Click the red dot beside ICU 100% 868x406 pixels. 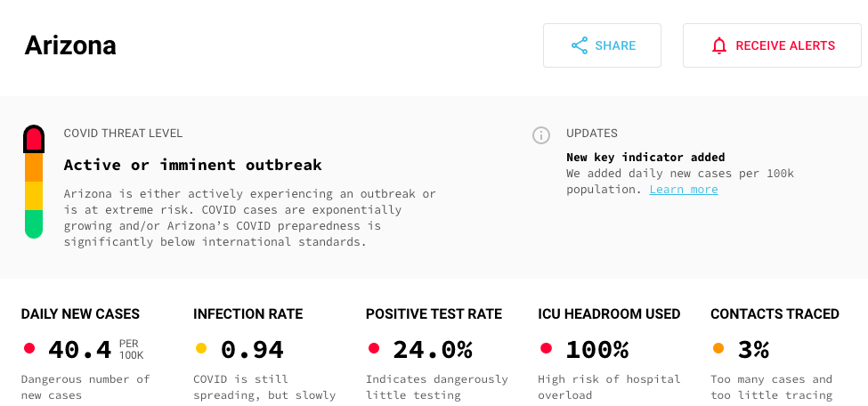coord(547,348)
